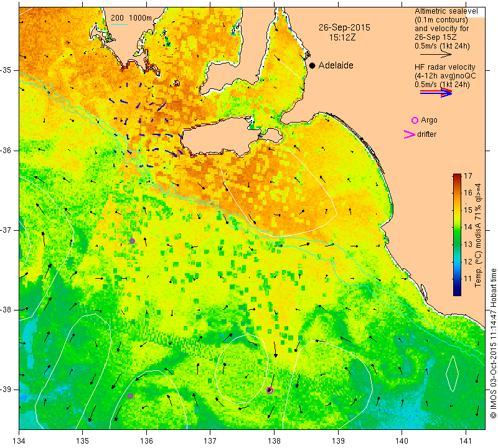Screen dimensions: 498x448
Task: Click the 26-Sep-2015 date text
Action: (344, 27)
